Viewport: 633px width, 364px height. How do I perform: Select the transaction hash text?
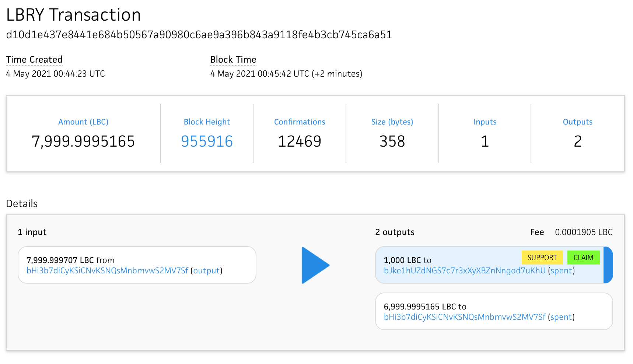199,35
